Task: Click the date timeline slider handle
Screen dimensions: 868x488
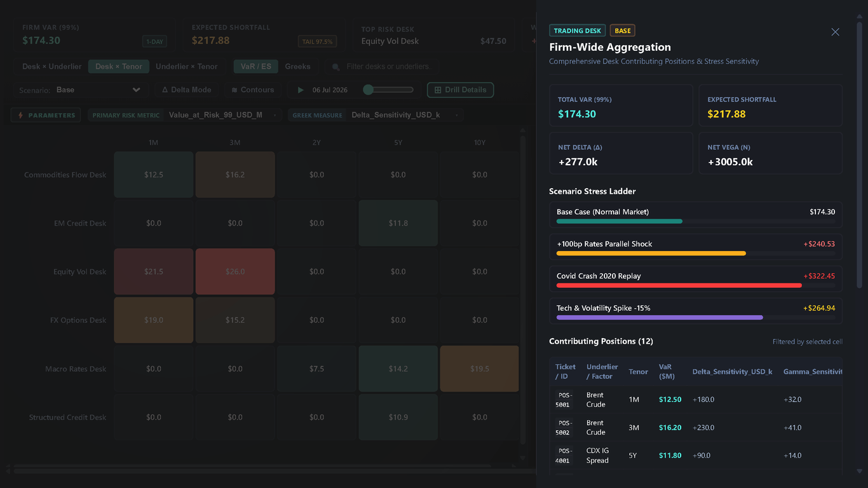Action: (x=368, y=90)
